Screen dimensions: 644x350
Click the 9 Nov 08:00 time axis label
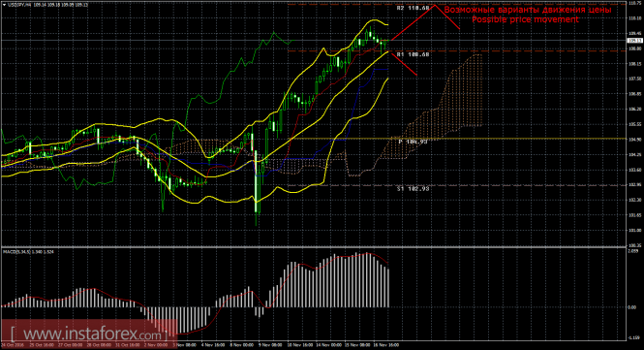tap(270, 345)
